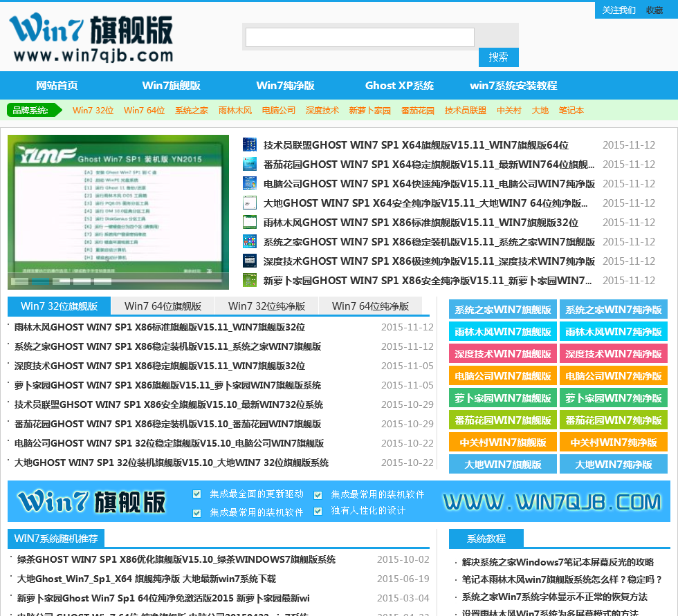The width and height of the screenshot is (678, 616).
Task: Switch to the Win7 64位旗舰版 tab
Action: click(163, 306)
